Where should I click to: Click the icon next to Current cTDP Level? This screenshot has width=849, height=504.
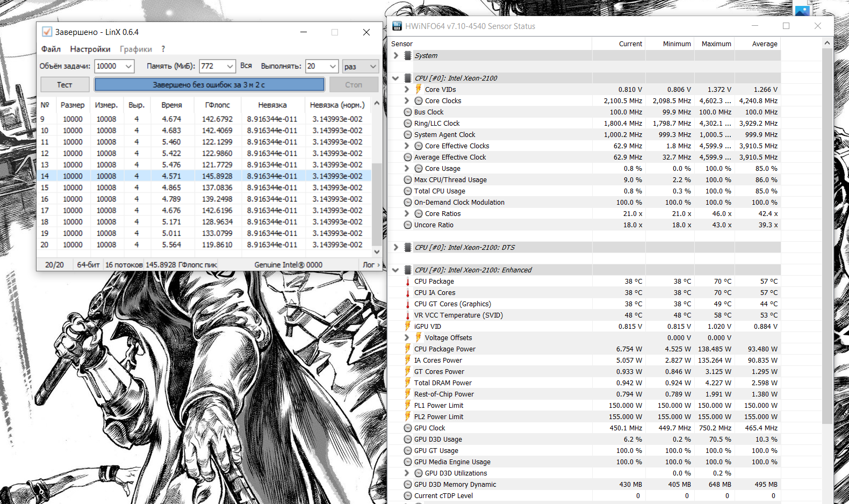408,495
